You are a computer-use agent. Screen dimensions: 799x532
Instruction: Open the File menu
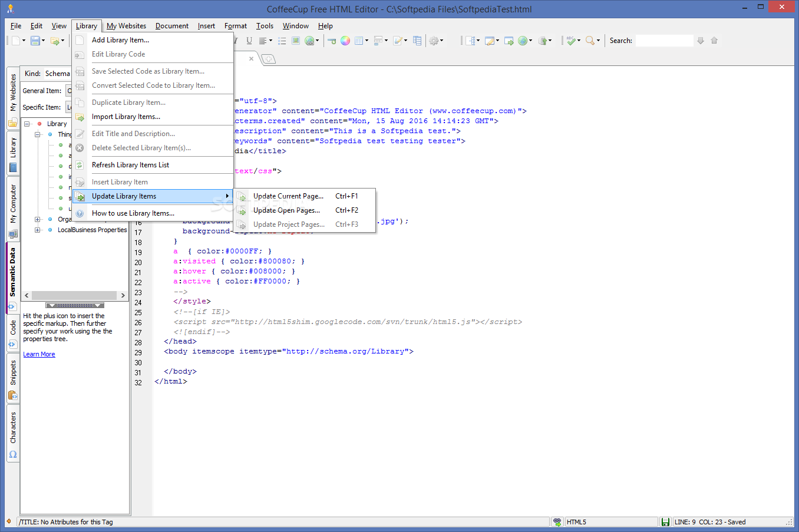16,26
